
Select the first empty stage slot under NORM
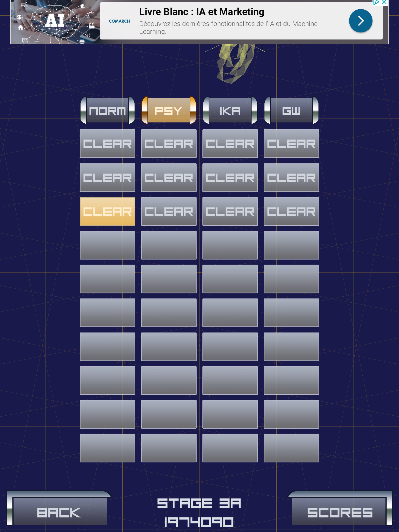coord(108,245)
